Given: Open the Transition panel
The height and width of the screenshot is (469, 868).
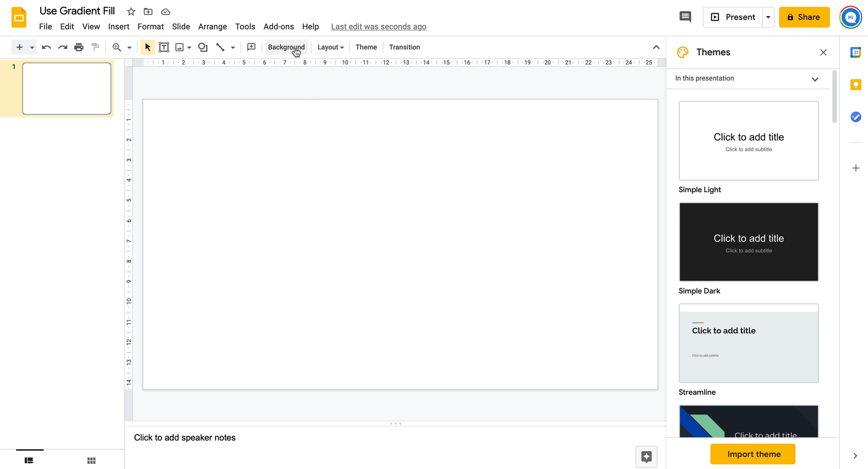Looking at the screenshot, I should [x=404, y=47].
